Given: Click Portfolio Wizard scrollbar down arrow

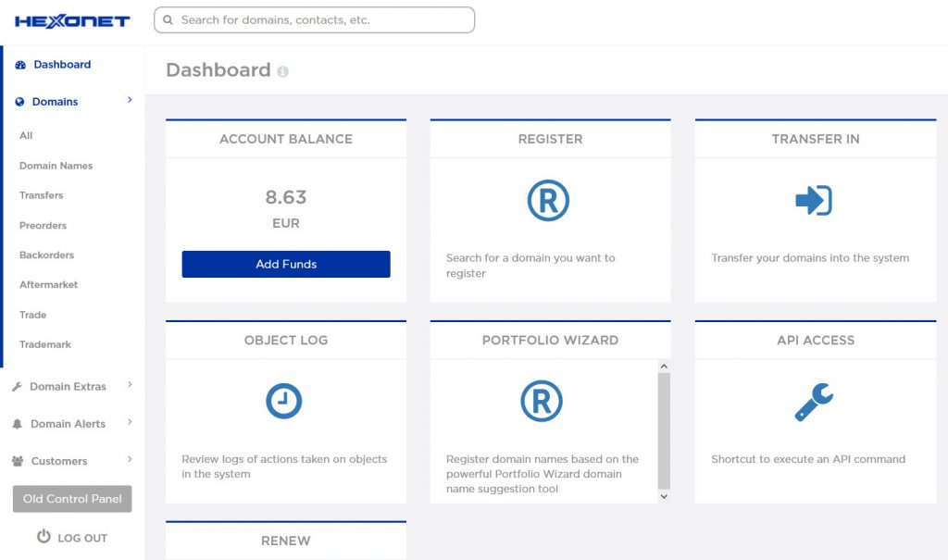Looking at the screenshot, I should pyautogui.click(x=664, y=496).
